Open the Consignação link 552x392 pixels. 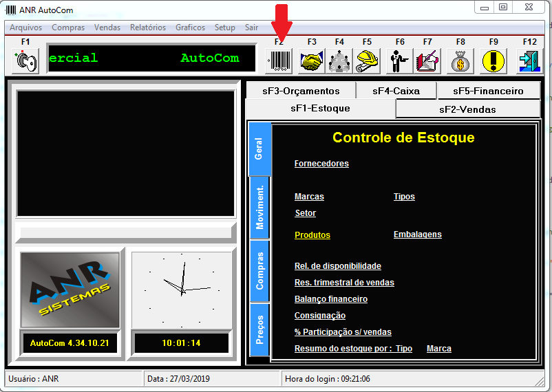319,316
